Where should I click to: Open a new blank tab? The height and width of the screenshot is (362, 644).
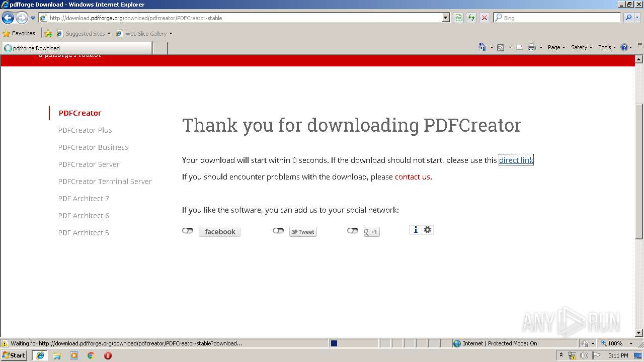[x=160, y=48]
